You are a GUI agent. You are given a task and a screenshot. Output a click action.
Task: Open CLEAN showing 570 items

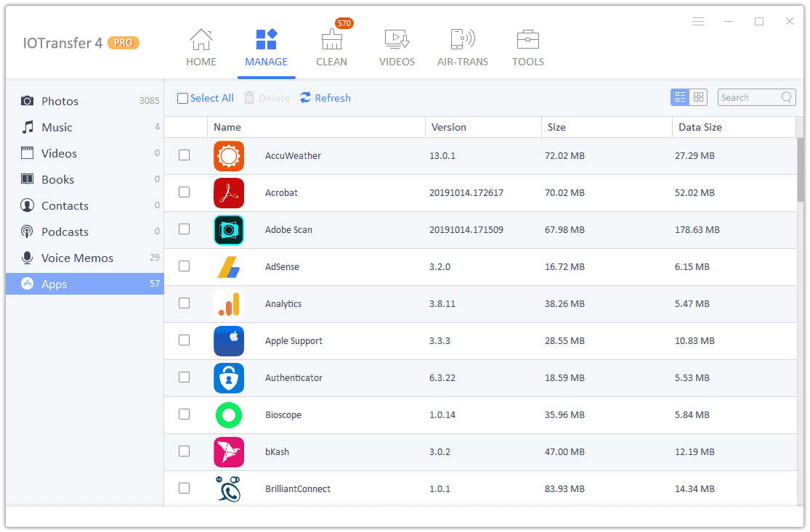tap(331, 46)
